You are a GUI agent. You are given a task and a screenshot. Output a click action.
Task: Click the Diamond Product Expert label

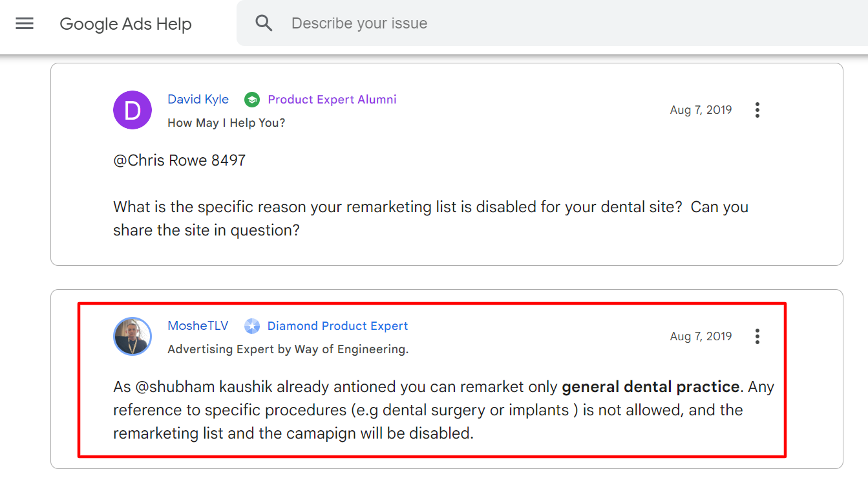[338, 325]
